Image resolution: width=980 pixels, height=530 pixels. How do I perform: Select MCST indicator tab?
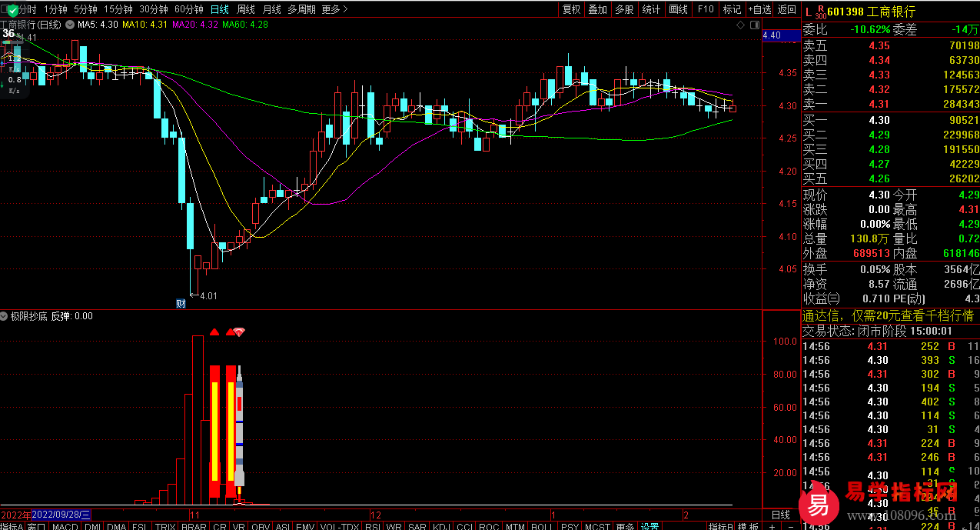tap(596, 526)
